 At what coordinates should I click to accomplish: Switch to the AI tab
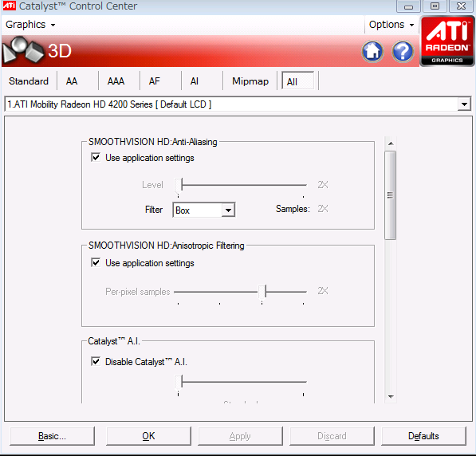tap(195, 81)
